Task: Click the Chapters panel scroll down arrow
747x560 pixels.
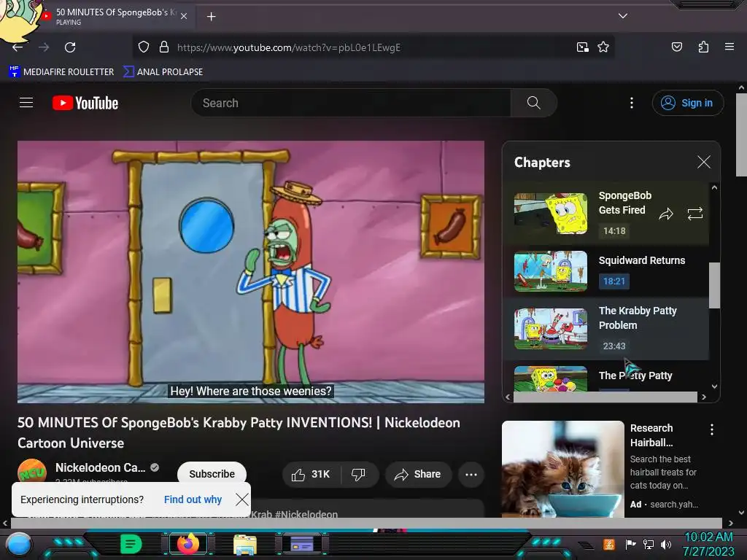Action: coord(714,386)
